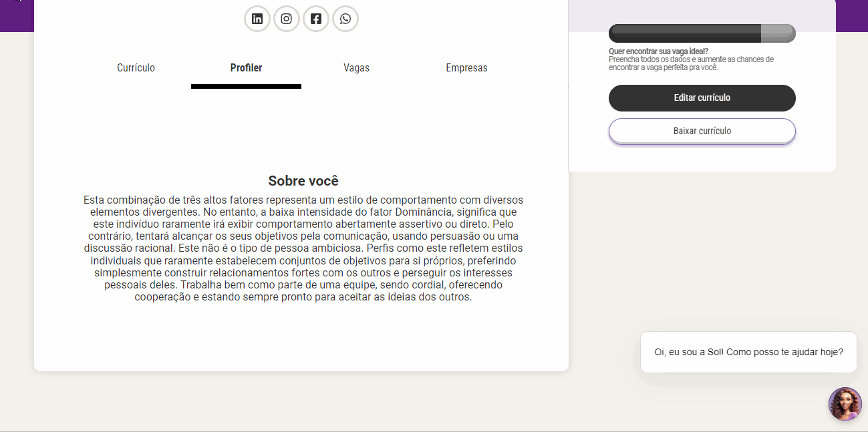The height and width of the screenshot is (432, 868).
Task: Click the Baixar currículo button
Action: [702, 131]
